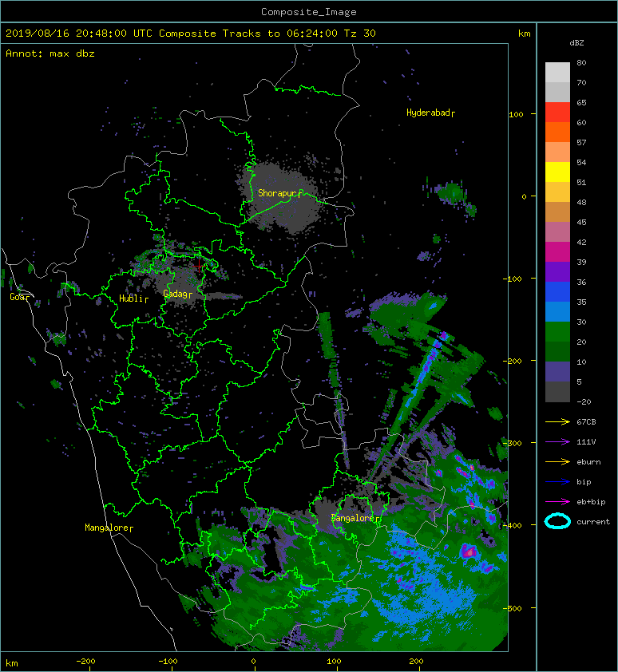
Task: Select the Hyderabad city label
Action: pos(430,113)
